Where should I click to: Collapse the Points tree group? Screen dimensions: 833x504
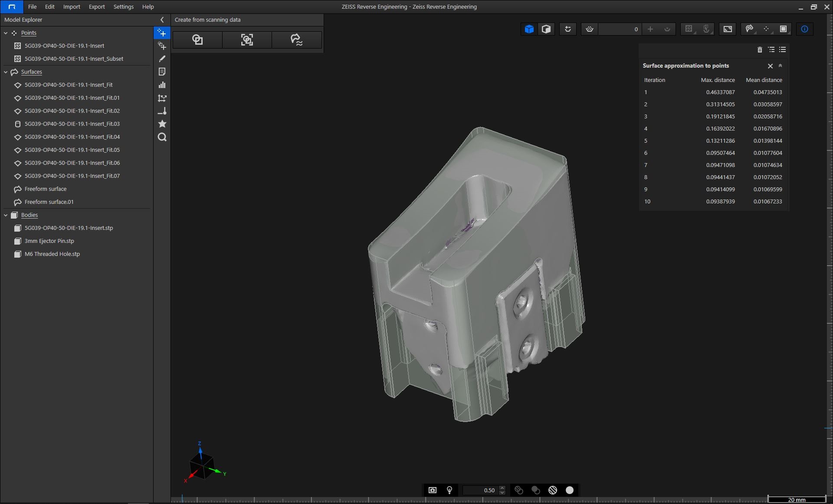6,33
